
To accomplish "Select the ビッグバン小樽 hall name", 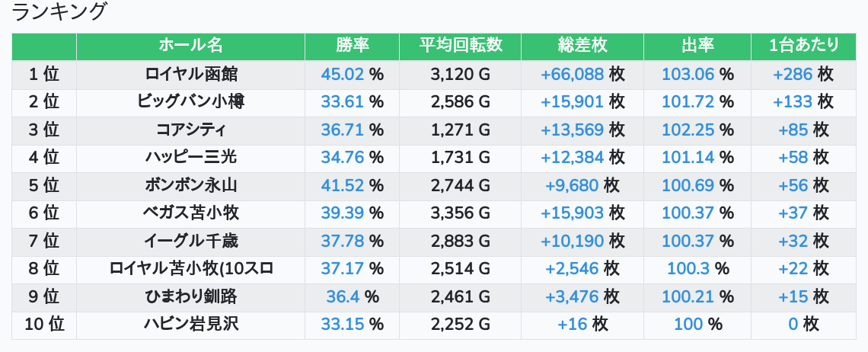I will tap(190, 101).
